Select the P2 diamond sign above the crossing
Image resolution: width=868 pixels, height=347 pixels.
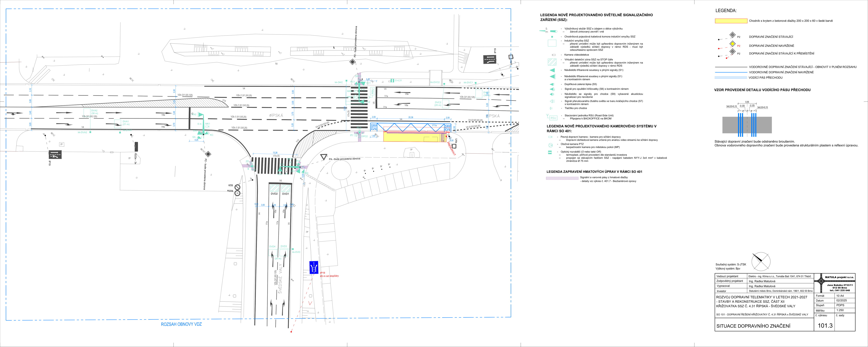[352, 62]
